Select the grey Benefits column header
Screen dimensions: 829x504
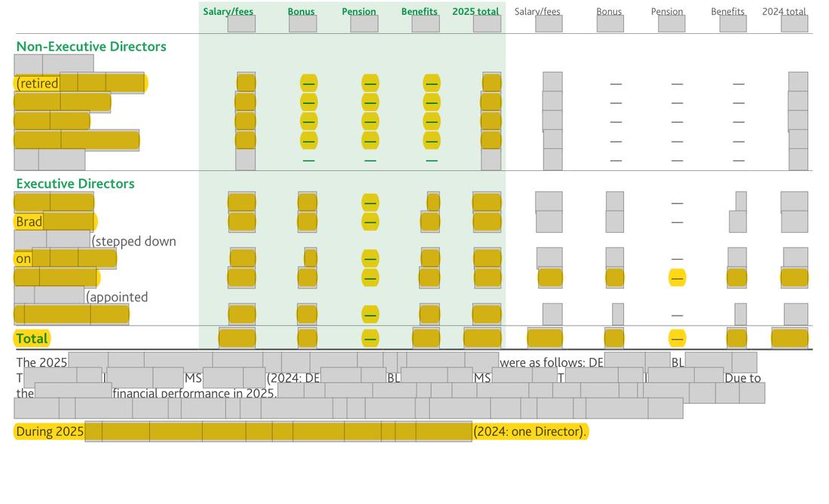click(x=727, y=11)
